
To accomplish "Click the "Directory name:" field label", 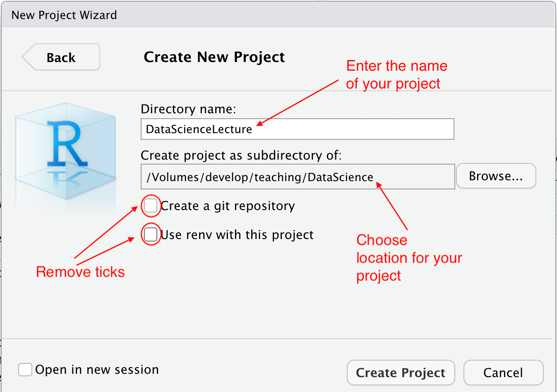I will [x=188, y=109].
